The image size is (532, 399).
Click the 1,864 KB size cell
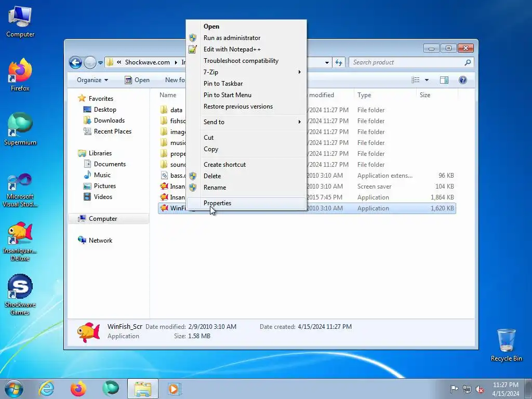point(442,197)
